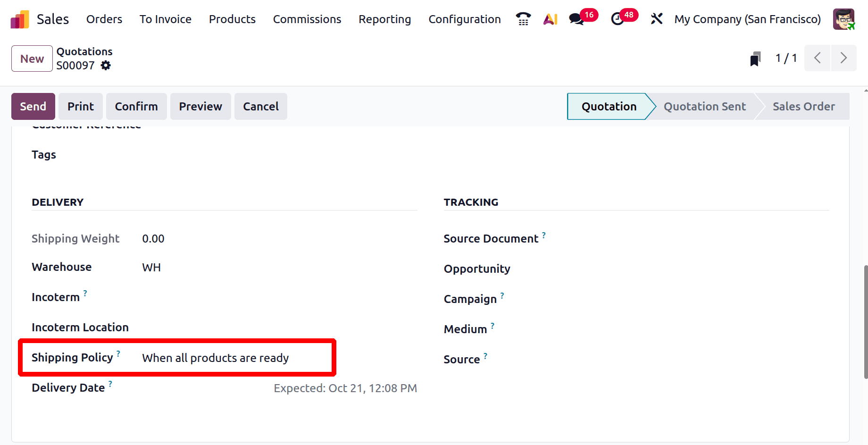The image size is (868, 445).
Task: Open the Sales app home icon
Action: click(20, 19)
